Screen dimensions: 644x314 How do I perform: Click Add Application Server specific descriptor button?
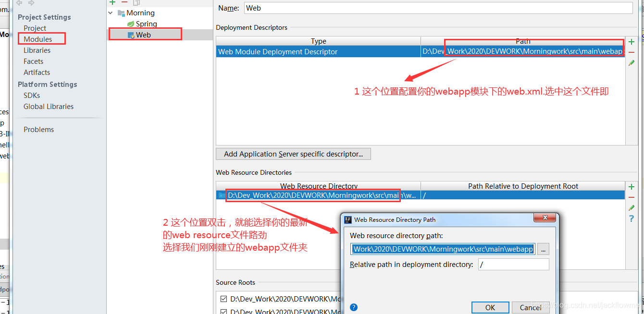(x=293, y=154)
